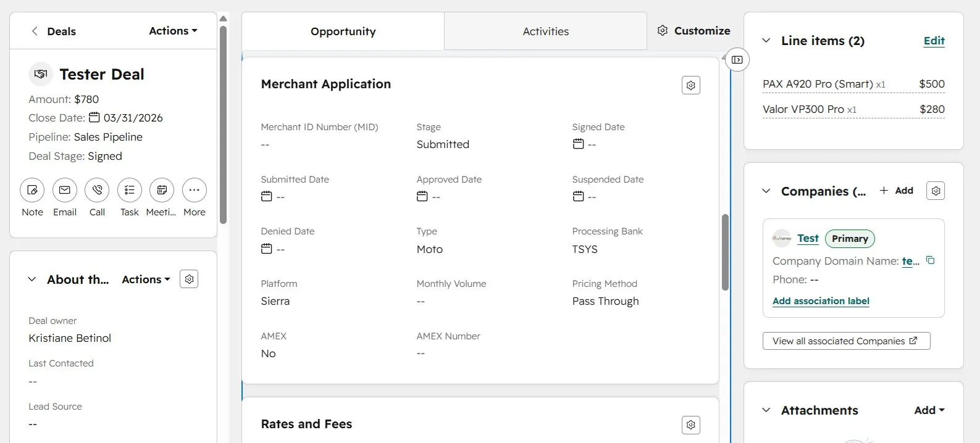
Task: Click the handshake deal icon next to Tester Deal
Action: [x=41, y=74]
